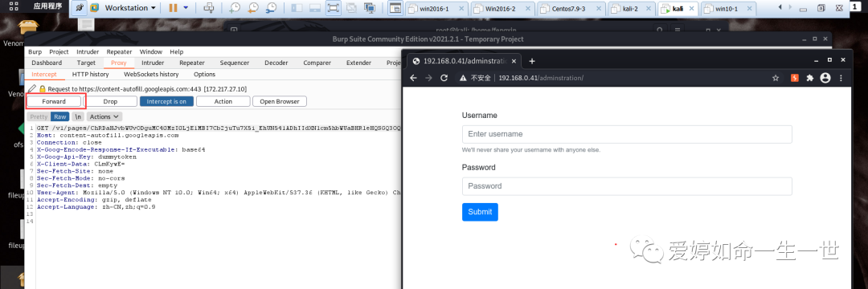
Task: Switch request view to Pretty
Action: pos(39,116)
